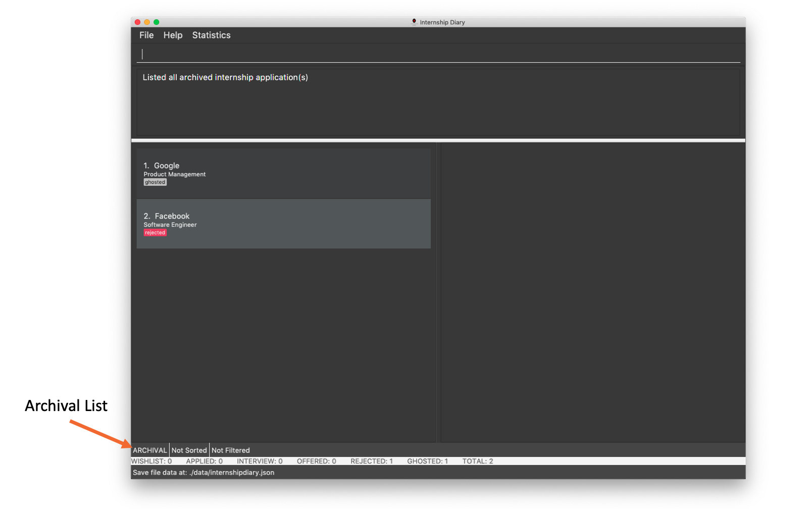Viewport: 812px width, 509px height.
Task: Click the 'GHOSTED: 1' statistic
Action: click(428, 461)
